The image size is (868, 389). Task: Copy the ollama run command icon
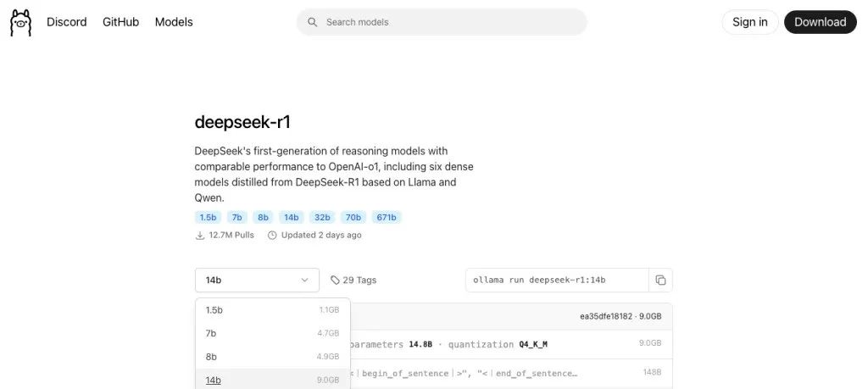point(660,280)
